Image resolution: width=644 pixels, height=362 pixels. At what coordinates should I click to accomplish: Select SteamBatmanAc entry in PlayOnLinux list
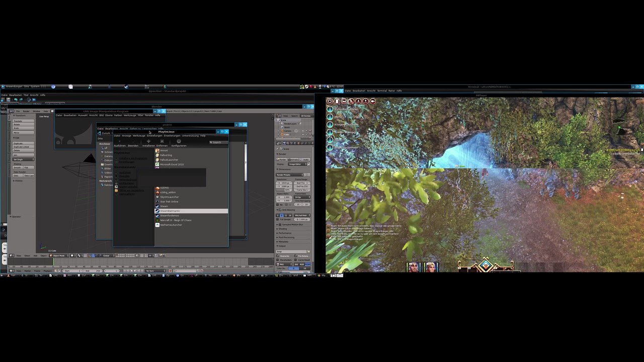191,211
